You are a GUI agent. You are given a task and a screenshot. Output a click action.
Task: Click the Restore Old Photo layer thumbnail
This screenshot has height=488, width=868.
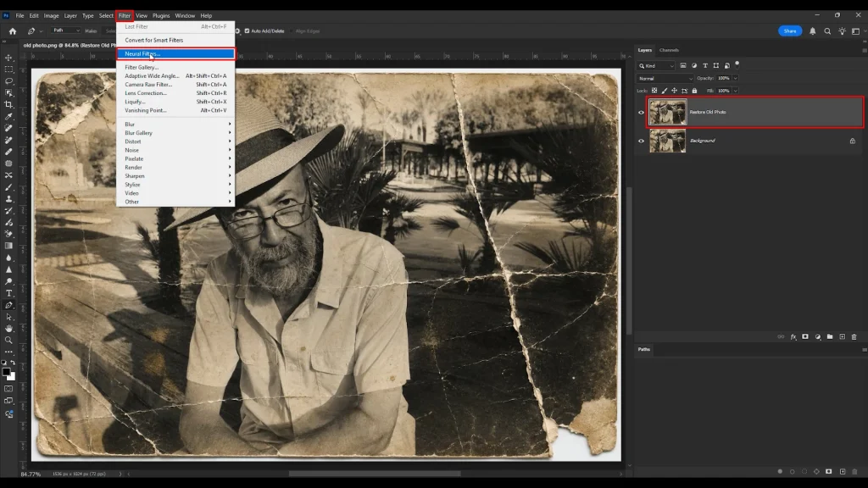point(668,113)
